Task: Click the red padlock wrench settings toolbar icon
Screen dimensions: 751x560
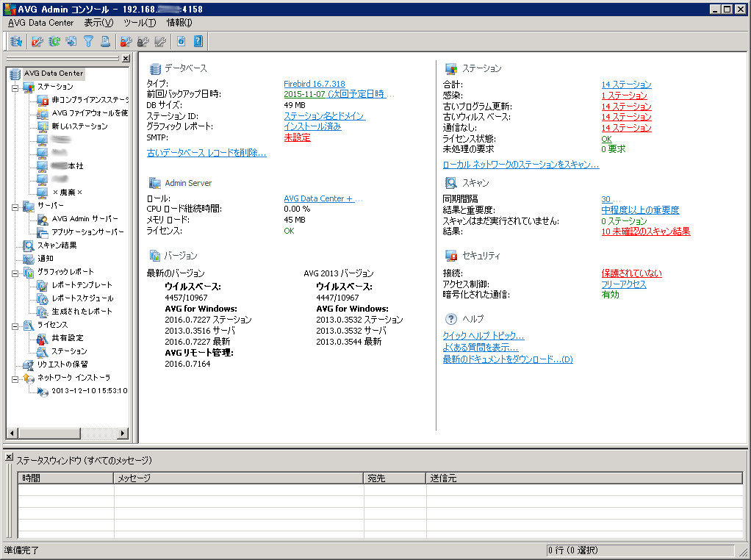Action: pos(126,42)
